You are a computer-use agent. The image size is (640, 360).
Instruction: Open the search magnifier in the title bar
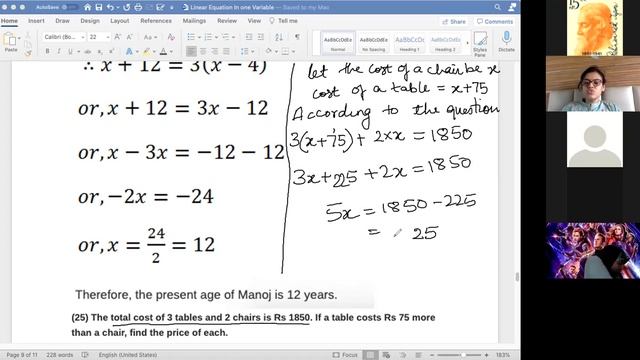pos(497,7)
